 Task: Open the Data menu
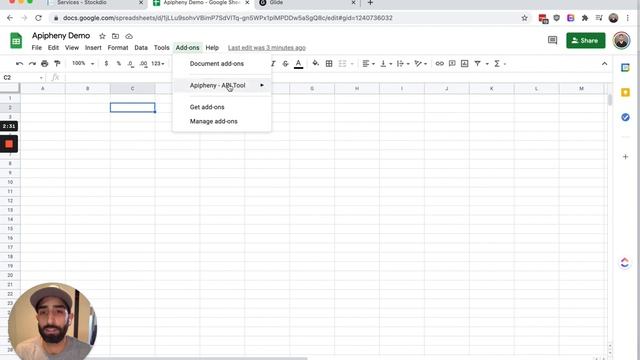[x=141, y=48]
